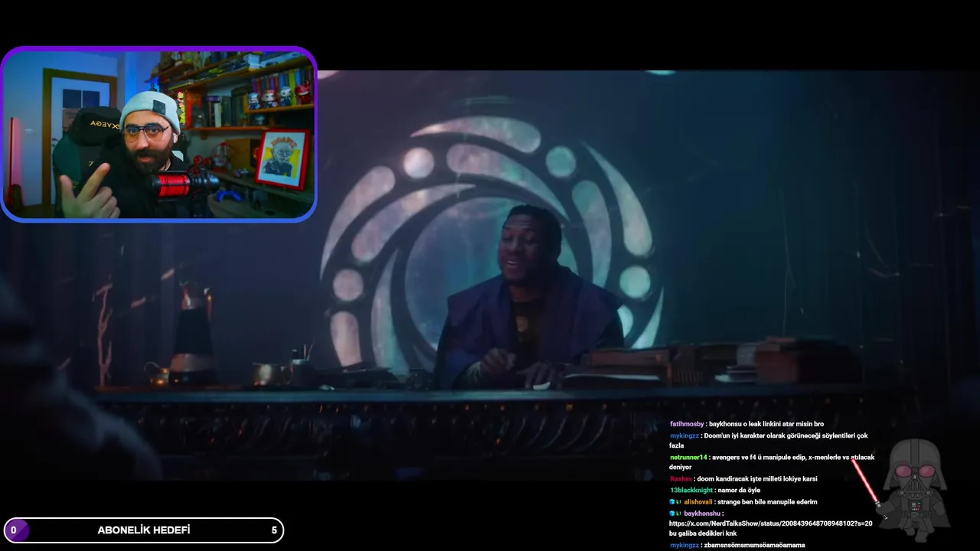Click the streamer webcam overlay
The height and width of the screenshot is (551, 980).
[x=158, y=135]
